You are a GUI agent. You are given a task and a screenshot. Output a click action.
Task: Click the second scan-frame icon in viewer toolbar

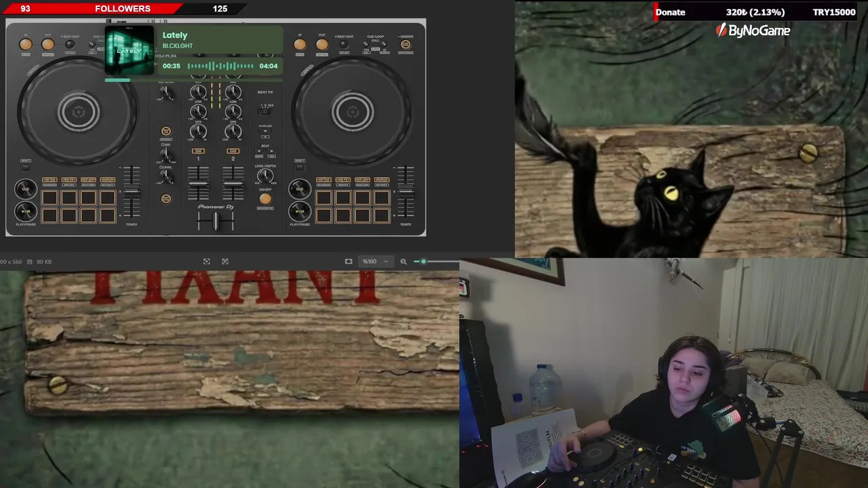coord(225,262)
